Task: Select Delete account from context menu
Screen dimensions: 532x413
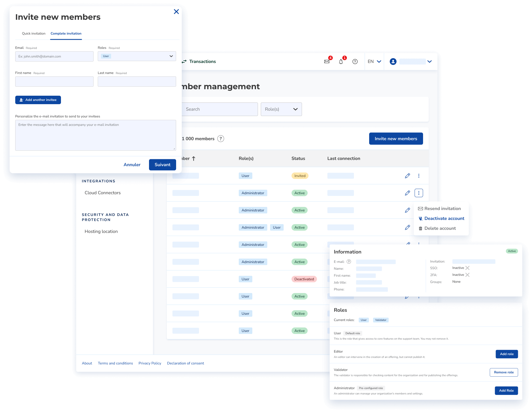Action: (x=437, y=228)
